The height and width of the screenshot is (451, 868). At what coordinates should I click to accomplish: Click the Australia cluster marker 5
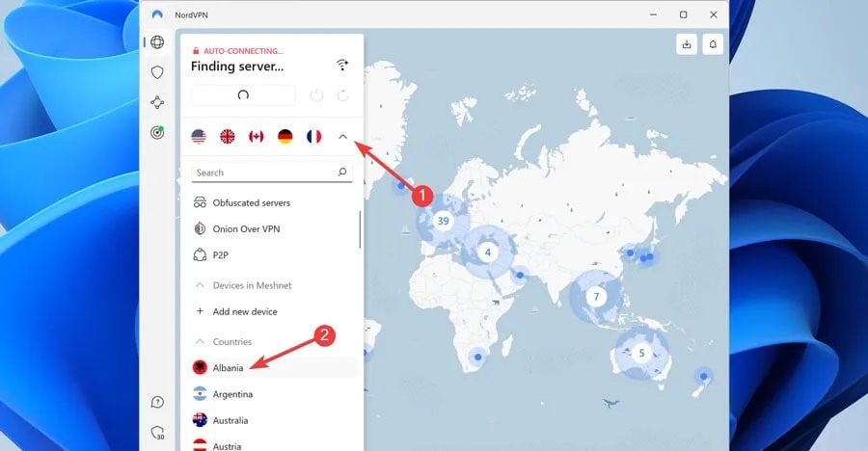641,353
